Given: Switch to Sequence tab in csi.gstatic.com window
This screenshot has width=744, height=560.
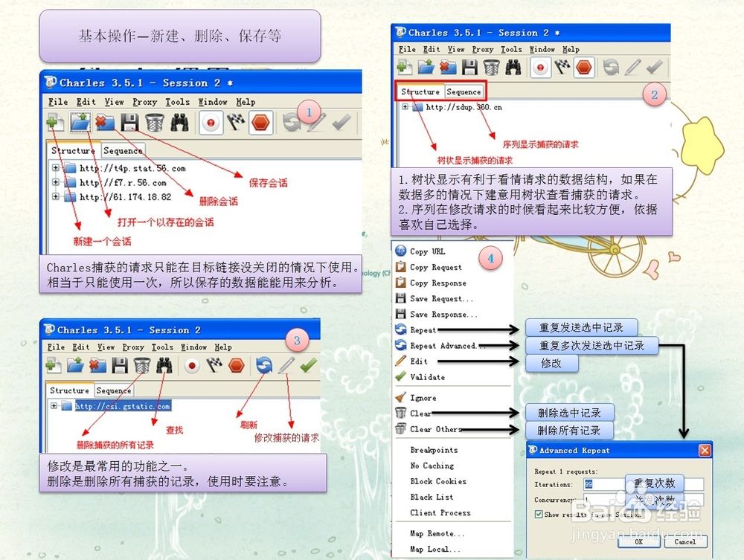Looking at the screenshot, I should tap(113, 390).
